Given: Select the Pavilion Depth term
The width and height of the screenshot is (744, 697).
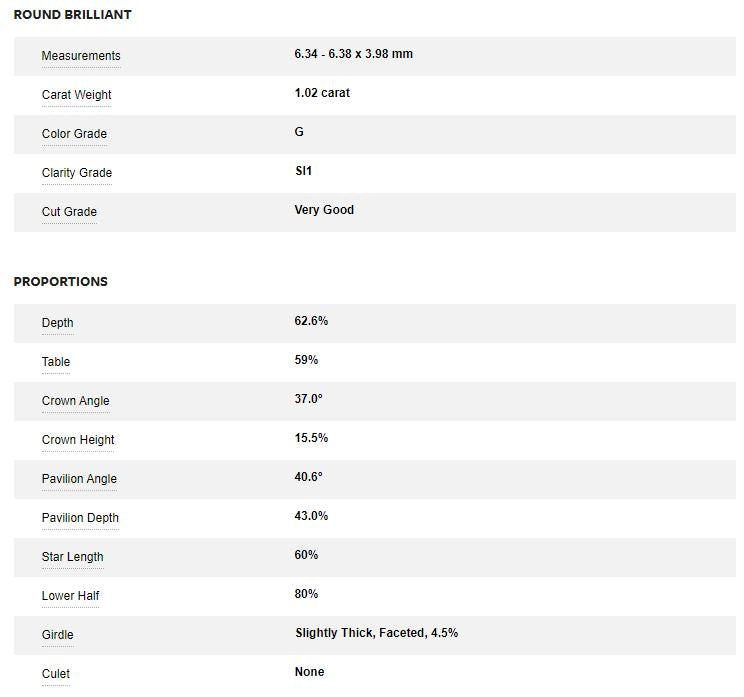Looking at the screenshot, I should (80, 518).
